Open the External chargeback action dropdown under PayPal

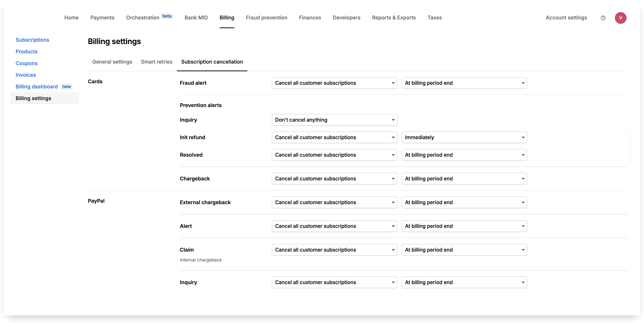click(334, 202)
